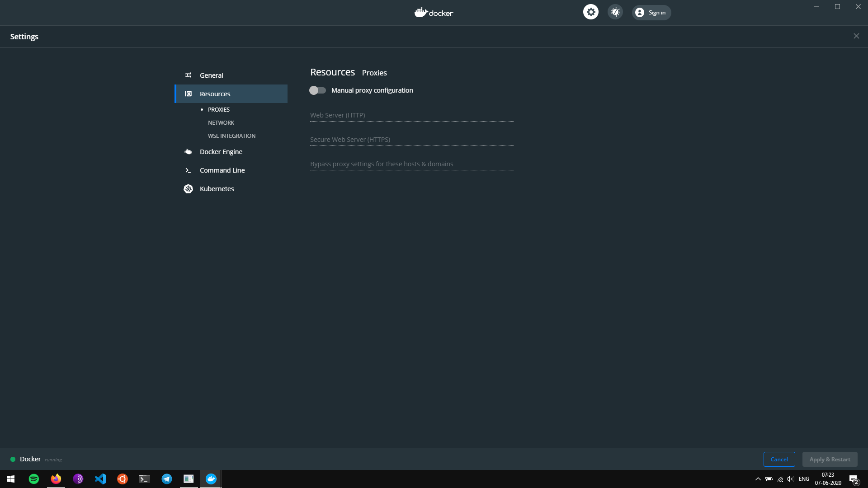Click the Docker Engine whale icon

(x=188, y=152)
